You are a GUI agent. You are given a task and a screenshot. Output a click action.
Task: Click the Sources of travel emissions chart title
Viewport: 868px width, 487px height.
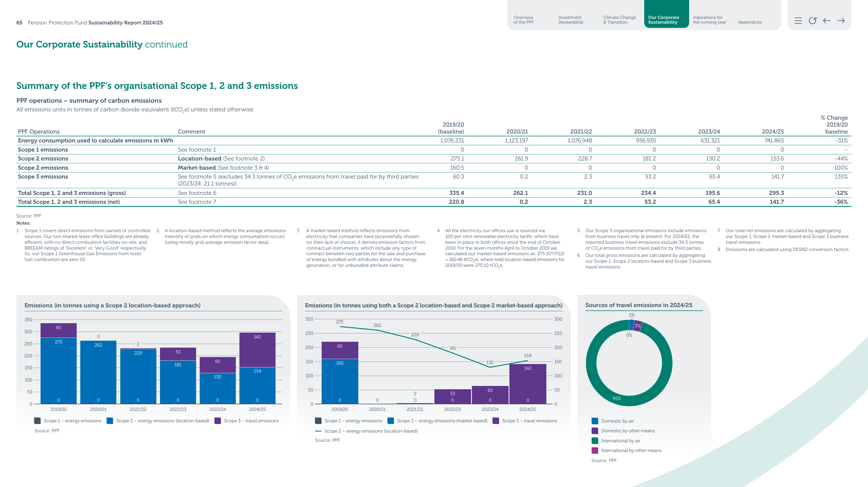click(x=639, y=305)
